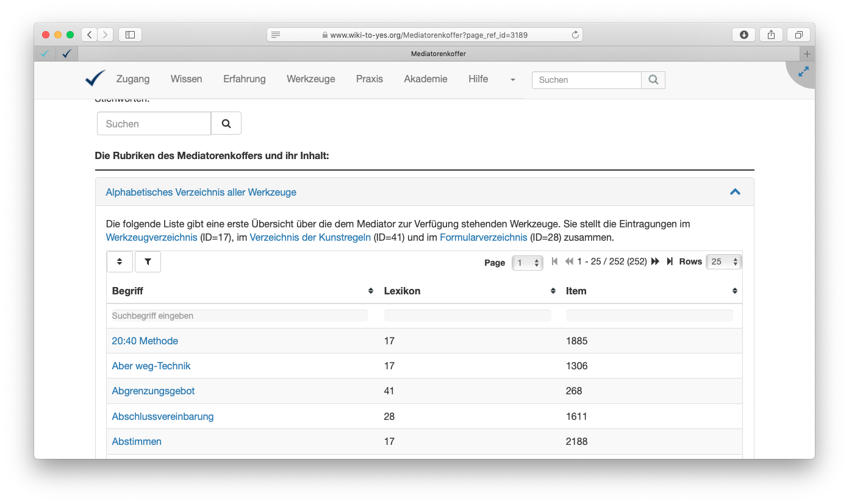Click the table sort arrows button
Viewport: 849px width, 504px height.
coord(120,261)
